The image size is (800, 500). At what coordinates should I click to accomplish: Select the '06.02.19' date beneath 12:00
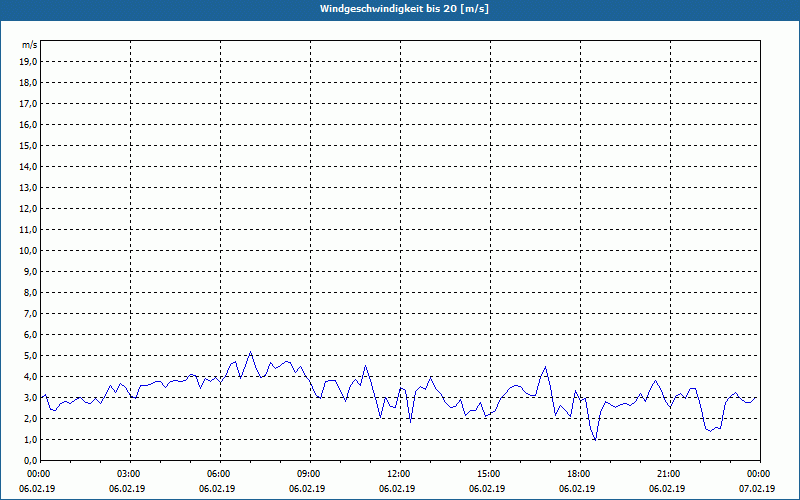click(x=397, y=488)
